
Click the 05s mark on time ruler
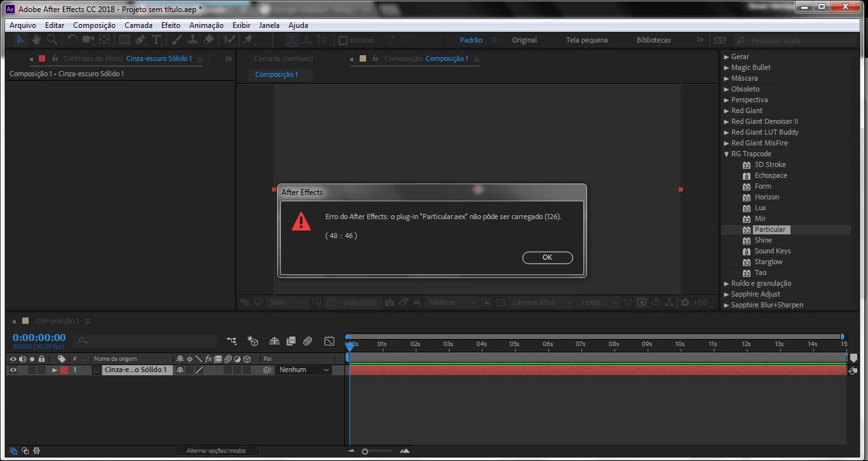coord(514,344)
